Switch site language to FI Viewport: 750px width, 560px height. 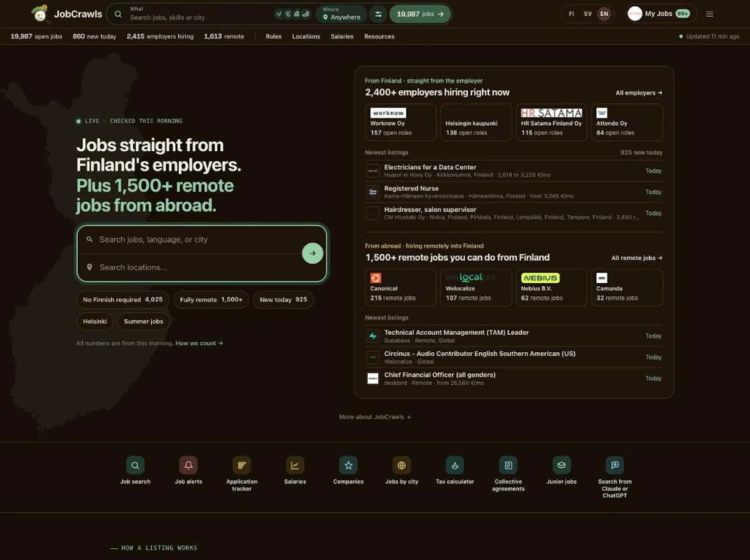point(571,14)
